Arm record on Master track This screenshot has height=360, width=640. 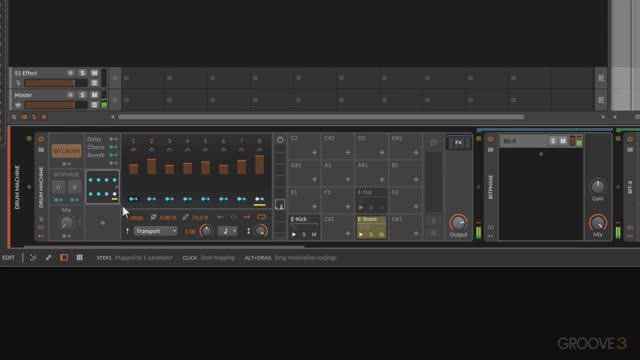click(x=70, y=95)
